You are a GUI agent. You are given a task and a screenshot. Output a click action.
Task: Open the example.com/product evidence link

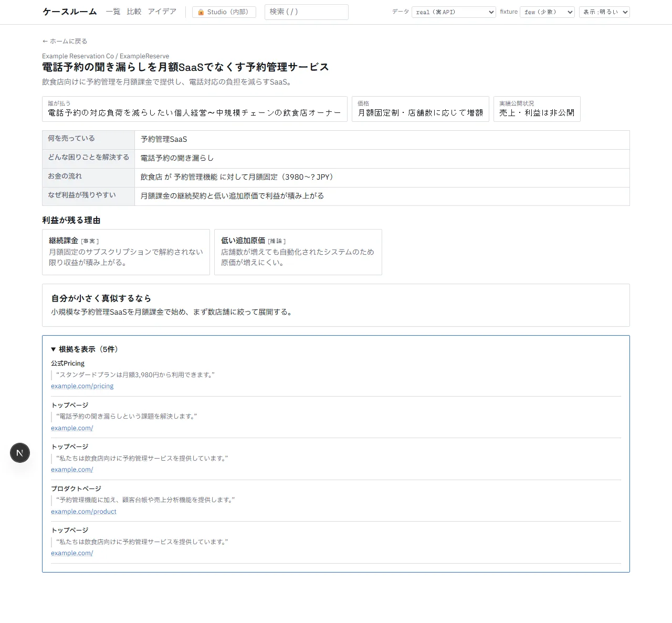tap(83, 512)
